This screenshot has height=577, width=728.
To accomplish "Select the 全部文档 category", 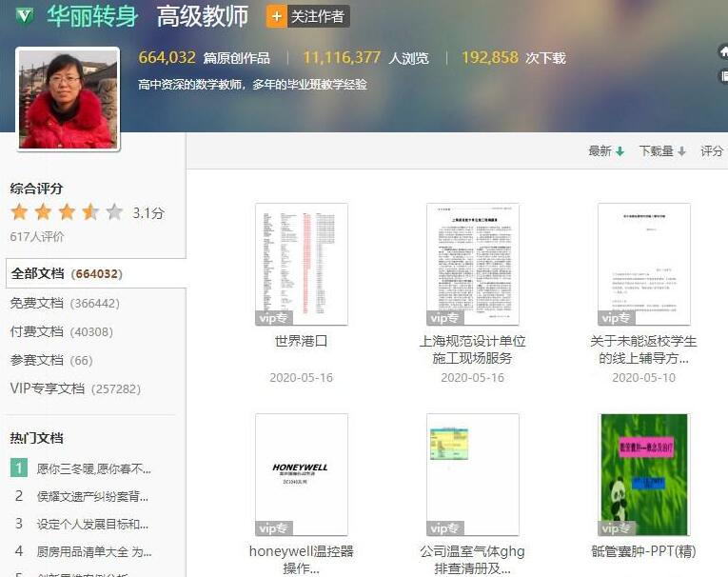I will click(67, 274).
